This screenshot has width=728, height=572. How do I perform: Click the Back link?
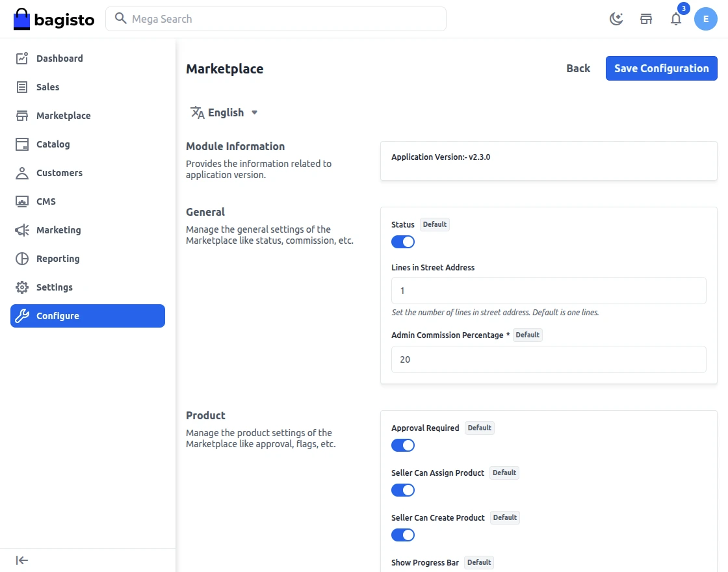tap(577, 68)
